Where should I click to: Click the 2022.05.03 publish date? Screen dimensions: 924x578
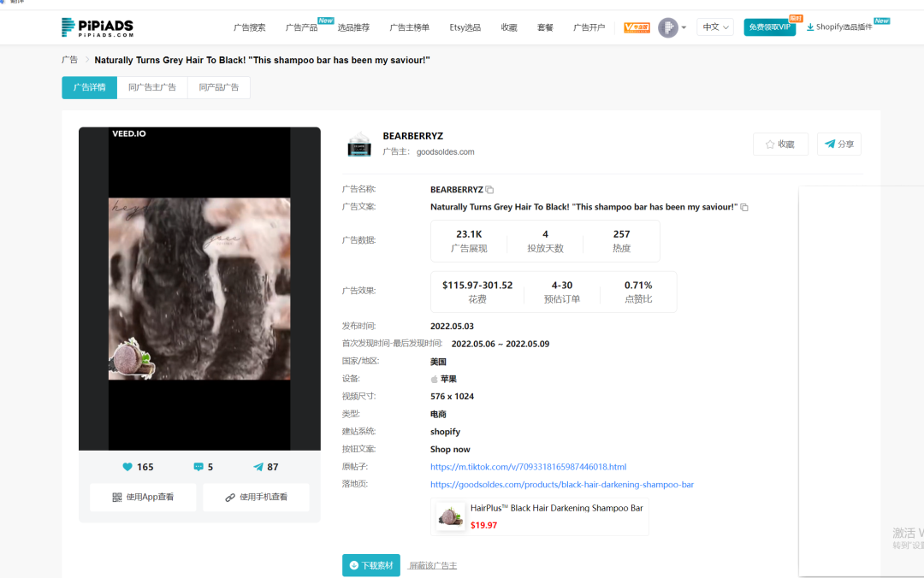[x=452, y=326]
